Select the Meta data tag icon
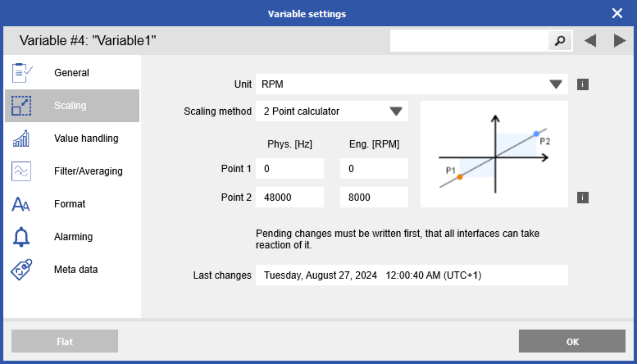This screenshot has width=637, height=364. point(21,270)
